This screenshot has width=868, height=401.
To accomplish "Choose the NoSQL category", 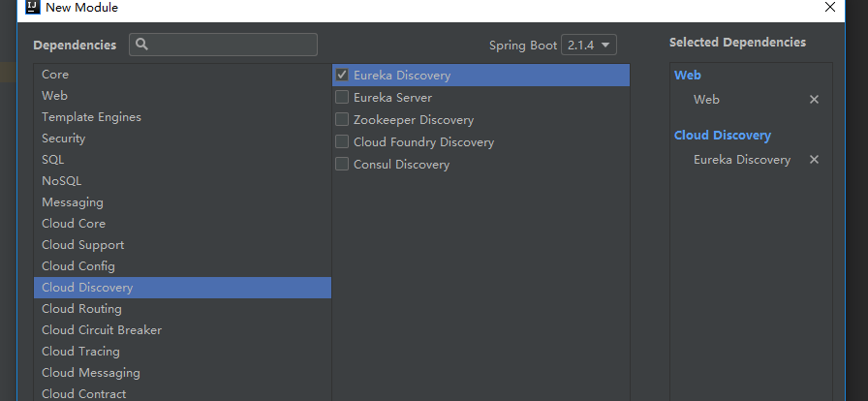I will click(x=182, y=180).
